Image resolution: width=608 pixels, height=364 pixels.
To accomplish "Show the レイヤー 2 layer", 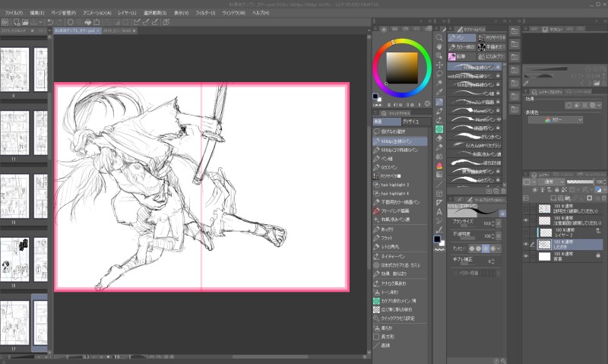I will [524, 231].
